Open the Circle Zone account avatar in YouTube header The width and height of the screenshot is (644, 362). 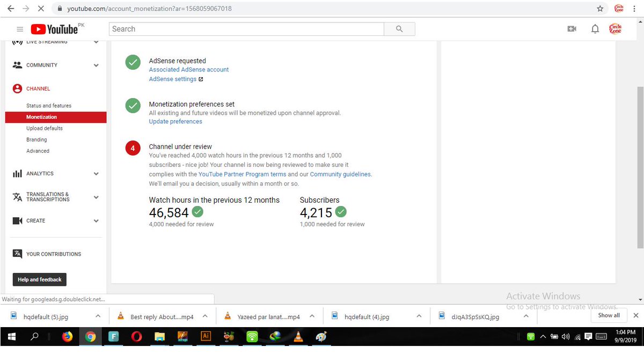[x=616, y=29]
